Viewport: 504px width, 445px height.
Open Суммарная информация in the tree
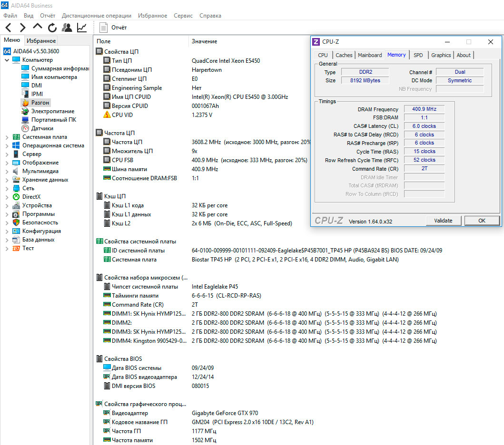click(x=55, y=68)
